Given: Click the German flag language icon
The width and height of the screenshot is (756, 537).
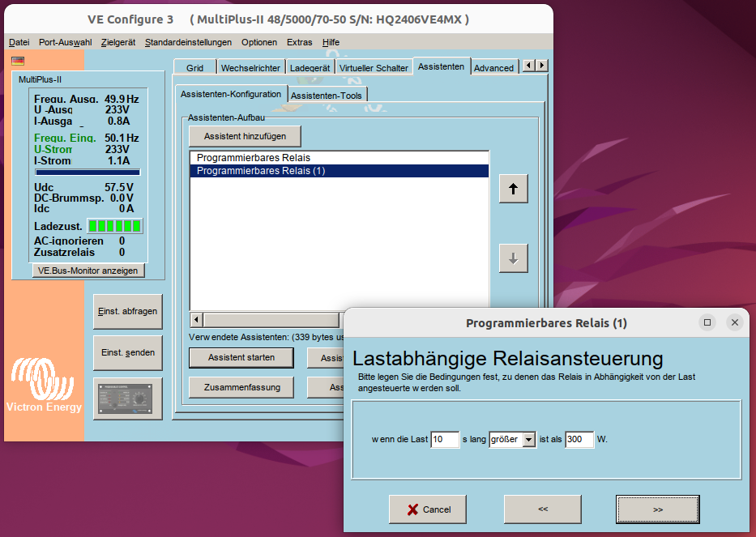Looking at the screenshot, I should coord(18,61).
